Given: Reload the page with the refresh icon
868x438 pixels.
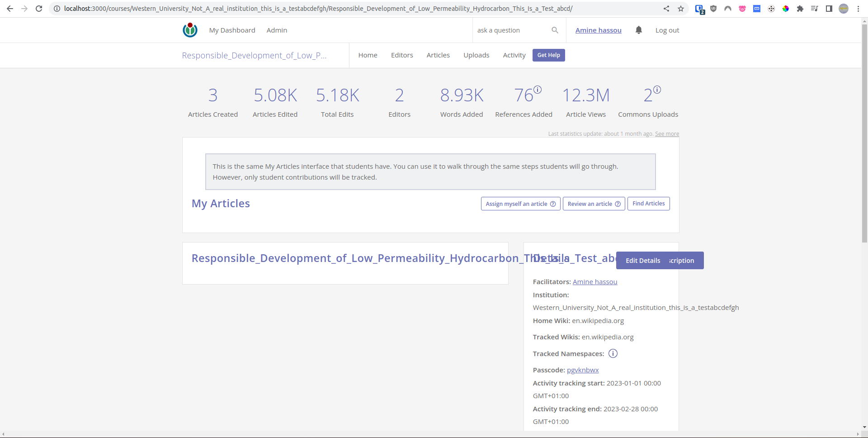Looking at the screenshot, I should point(39,8).
